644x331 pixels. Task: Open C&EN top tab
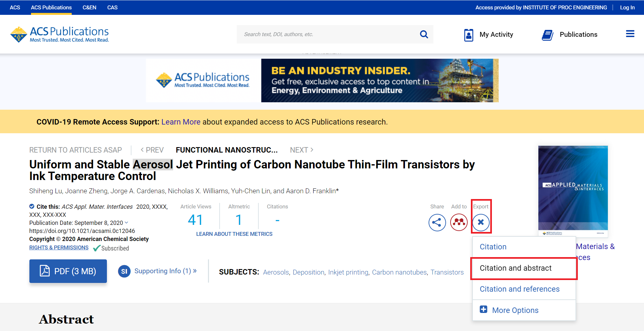click(89, 7)
